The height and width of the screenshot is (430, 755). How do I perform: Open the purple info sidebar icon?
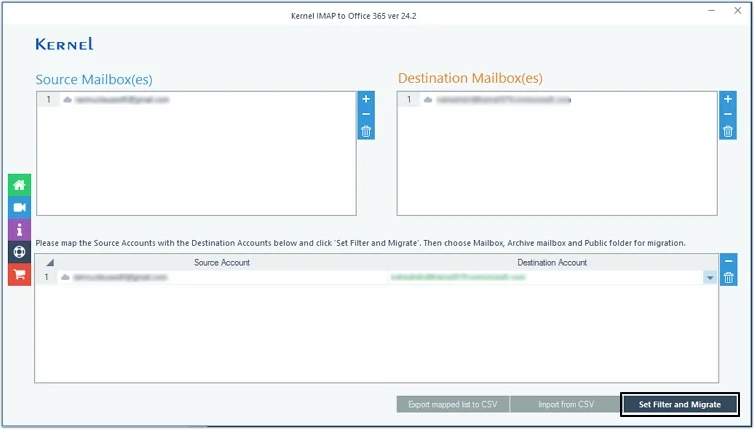(19, 230)
